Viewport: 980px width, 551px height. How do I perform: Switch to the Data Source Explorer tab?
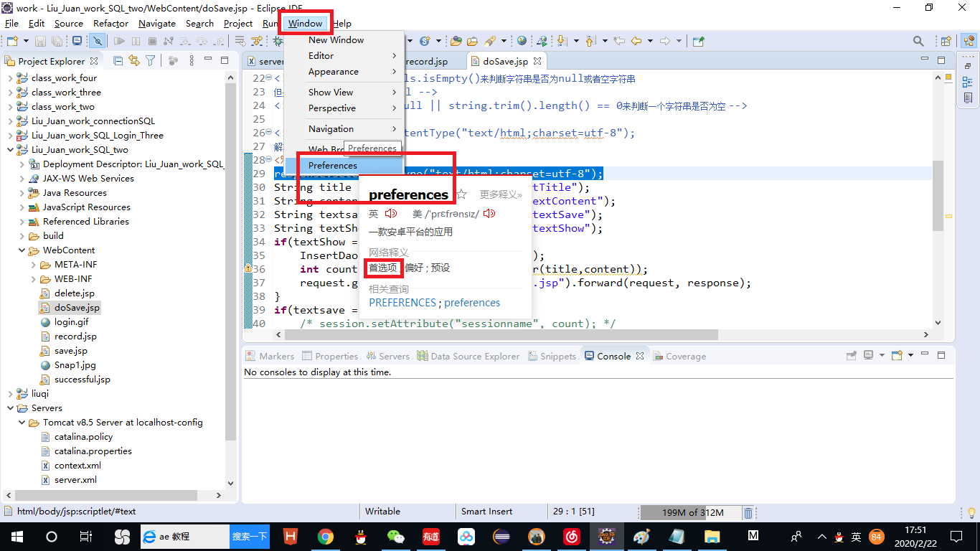click(468, 356)
